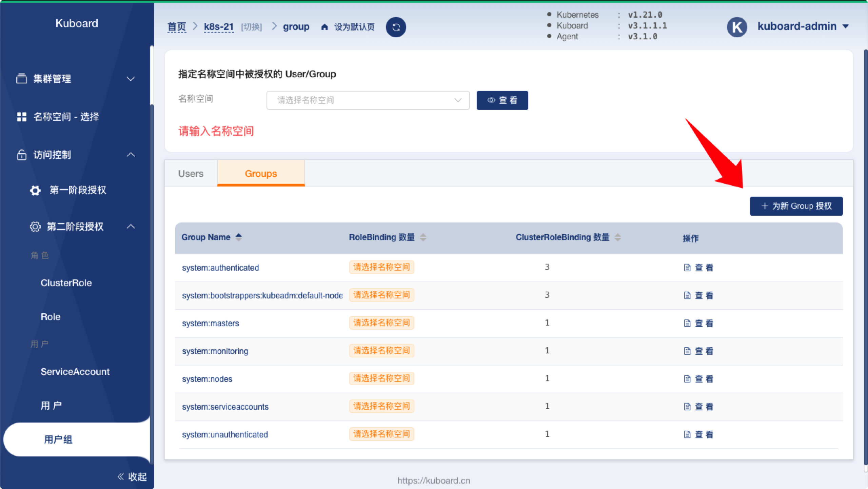Click the group breadcrumb text
The image size is (868, 489).
click(296, 27)
